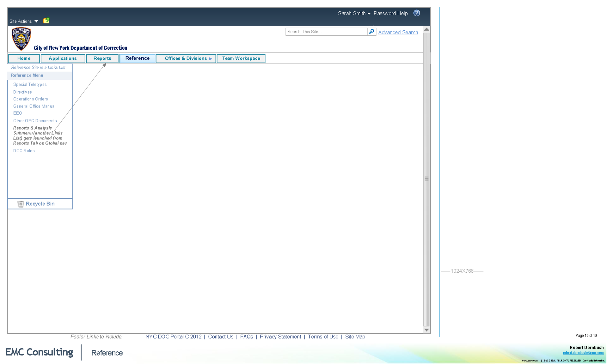Click the Correction Department shield logo
The image size is (607, 364).
coord(21,39)
